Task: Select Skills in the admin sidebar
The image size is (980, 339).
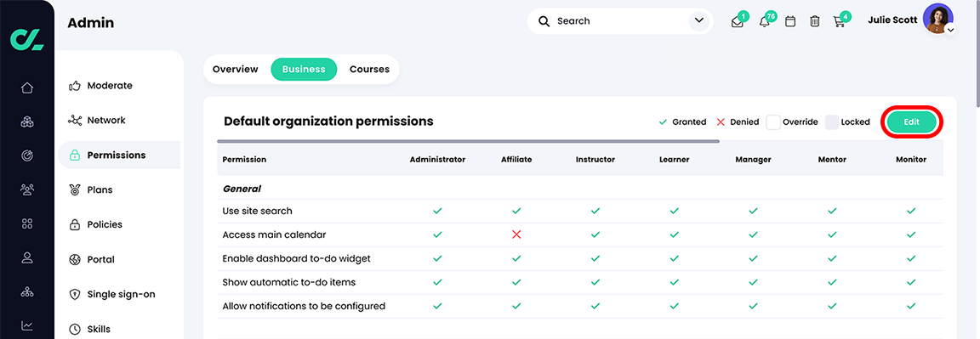Action: pos(89,329)
